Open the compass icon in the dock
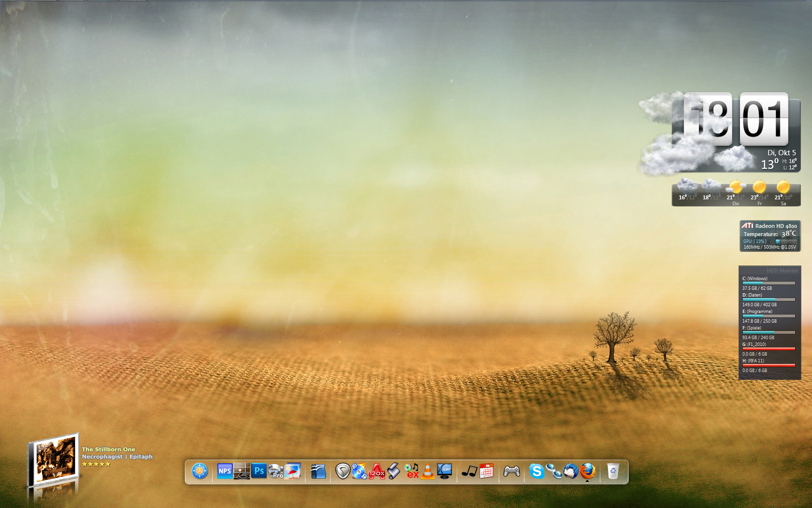 click(200, 471)
